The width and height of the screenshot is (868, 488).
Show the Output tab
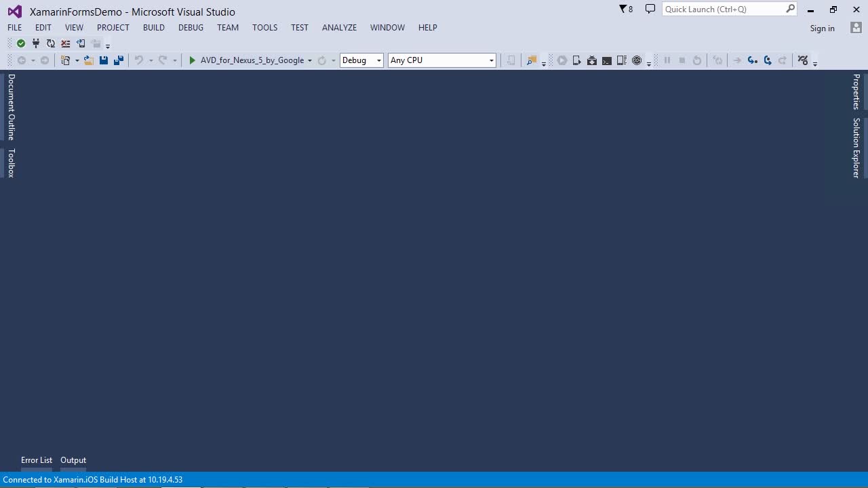point(73,460)
